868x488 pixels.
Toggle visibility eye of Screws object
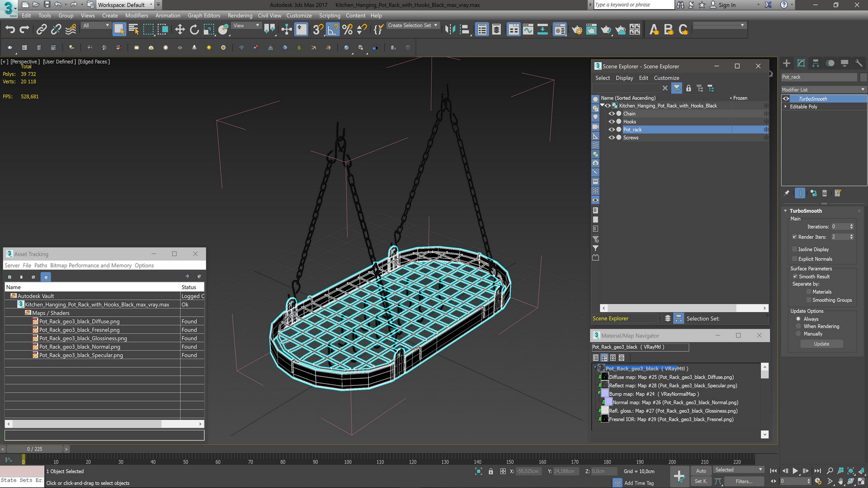612,138
